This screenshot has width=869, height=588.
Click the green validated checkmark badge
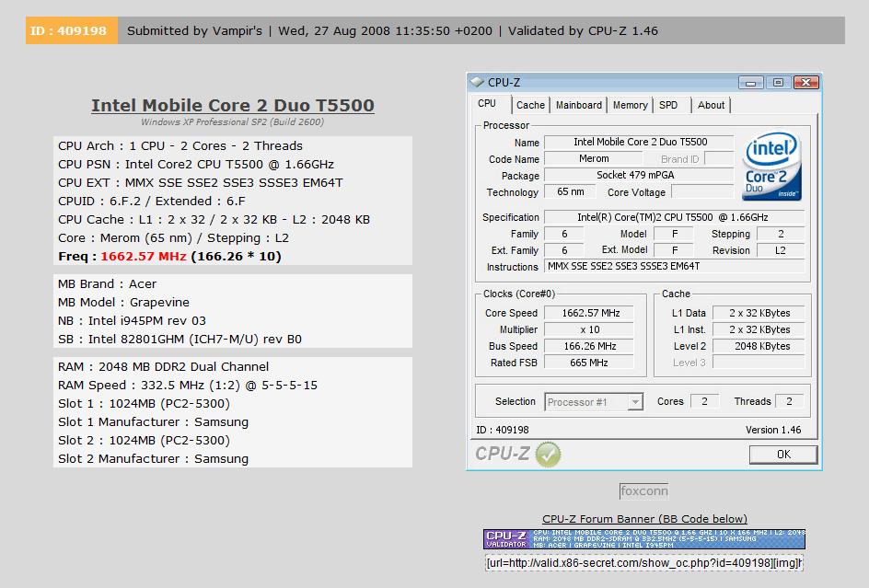coord(548,455)
